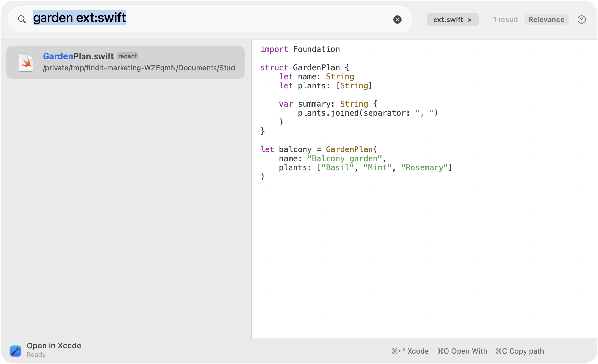Open the Relevance sort dropdown
Screen dimensions: 598x364
[546, 19]
